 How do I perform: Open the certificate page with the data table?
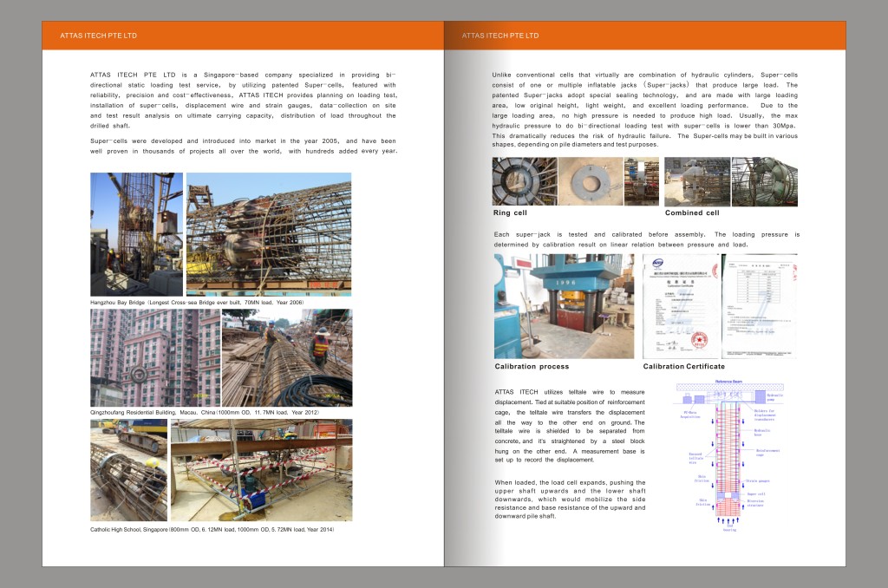pyautogui.click(x=760, y=306)
